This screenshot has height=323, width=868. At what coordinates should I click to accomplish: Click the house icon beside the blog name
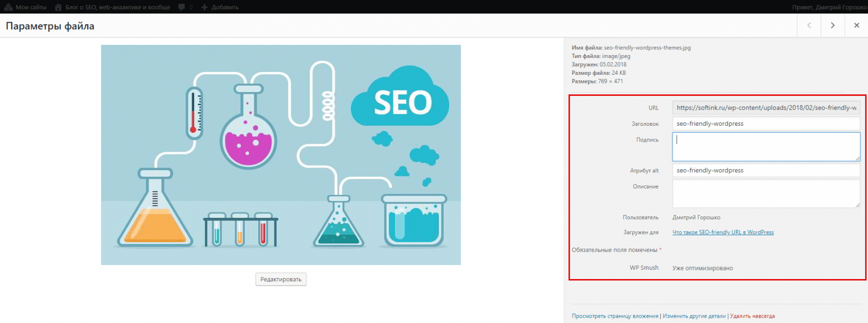point(58,7)
